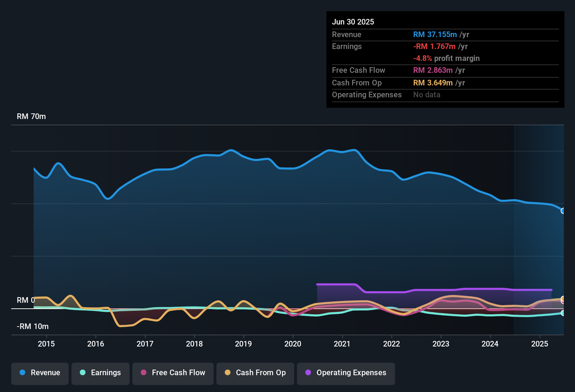Select the 2025 year label on axis
This screenshot has width=575, height=392.
point(540,344)
